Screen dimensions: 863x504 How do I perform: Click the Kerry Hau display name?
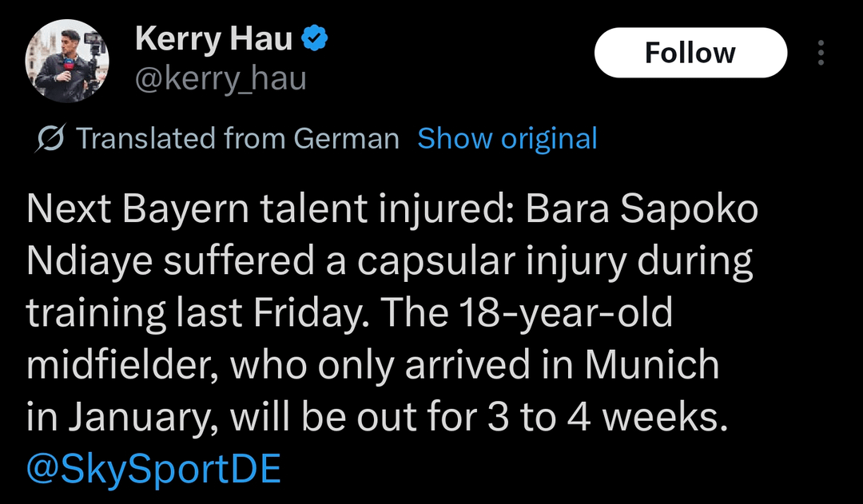213,38
